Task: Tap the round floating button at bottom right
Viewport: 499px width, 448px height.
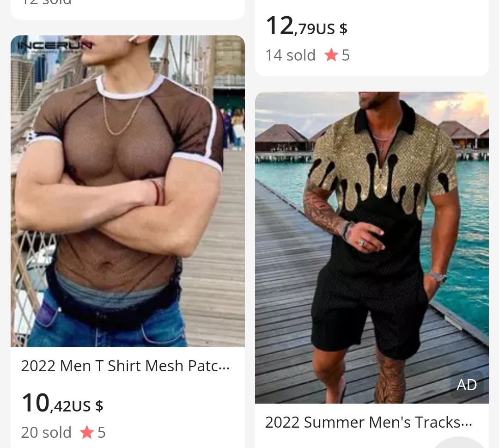Action: pyautogui.click(x=459, y=442)
